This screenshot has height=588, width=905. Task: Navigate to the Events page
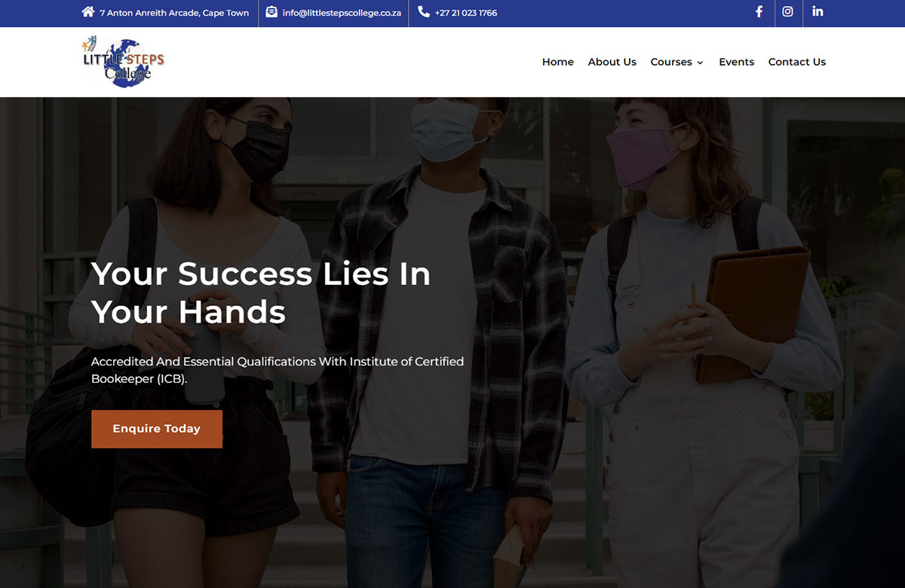pos(736,62)
